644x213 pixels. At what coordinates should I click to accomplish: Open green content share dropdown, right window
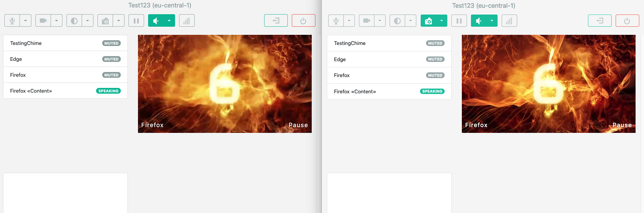442,21
